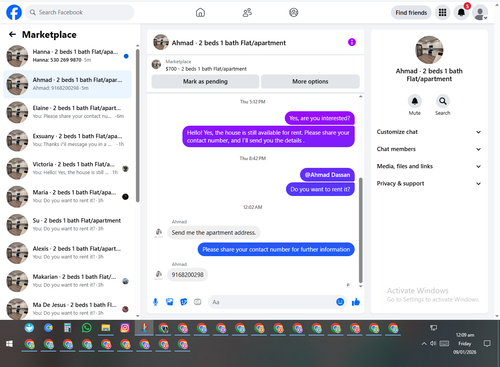Screen dimensions: 500x367
Task: Open the emoji picker in message box
Action: (x=340, y=302)
